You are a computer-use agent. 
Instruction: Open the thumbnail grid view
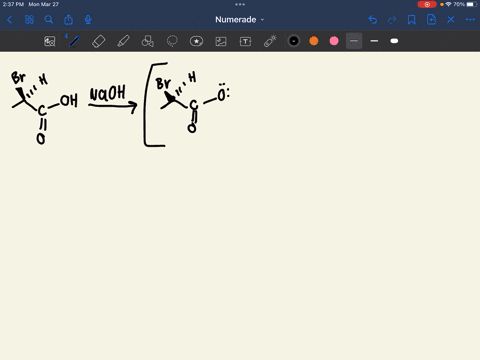[x=29, y=20]
